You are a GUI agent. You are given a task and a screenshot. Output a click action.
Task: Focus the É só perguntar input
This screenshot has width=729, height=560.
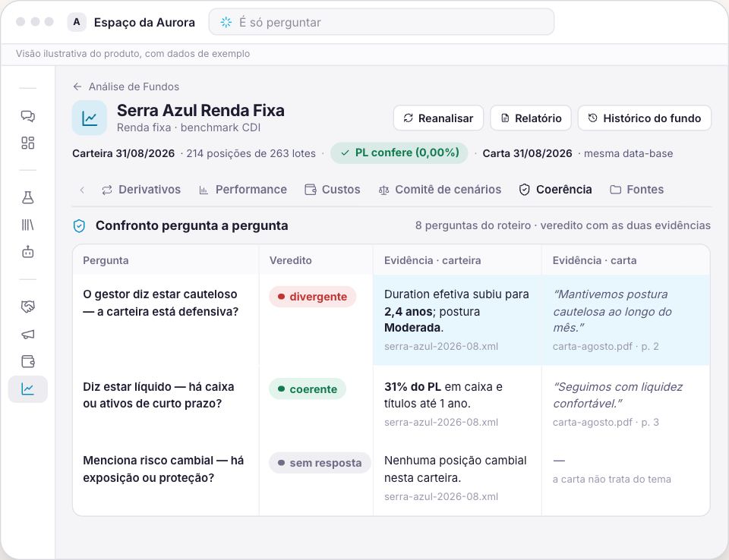[382, 22]
